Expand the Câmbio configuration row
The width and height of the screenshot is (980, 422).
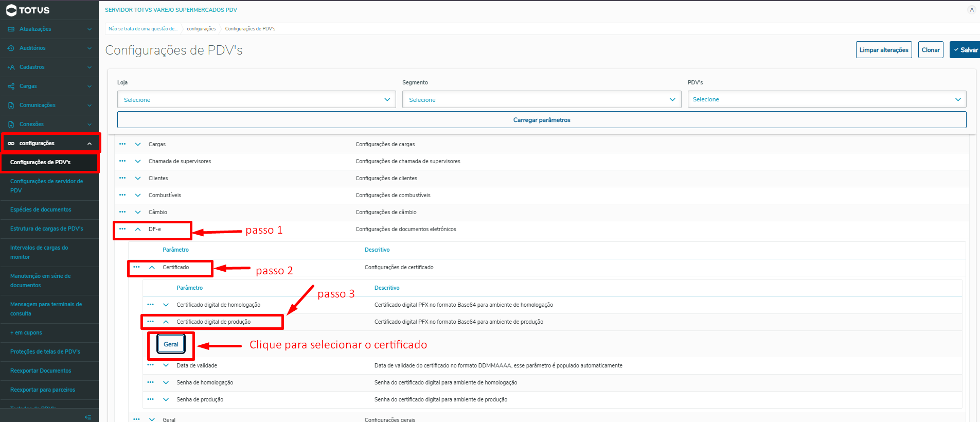coord(138,212)
